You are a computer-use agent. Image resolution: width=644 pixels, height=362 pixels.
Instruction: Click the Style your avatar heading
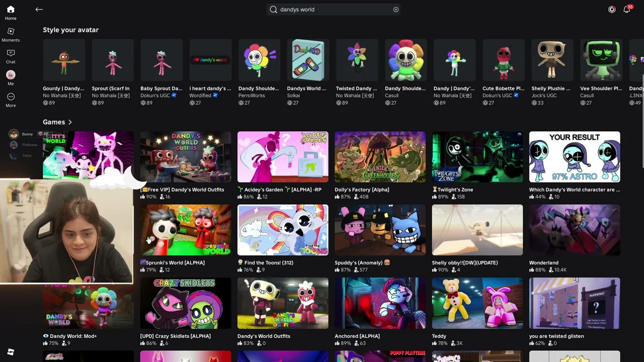[x=70, y=30]
